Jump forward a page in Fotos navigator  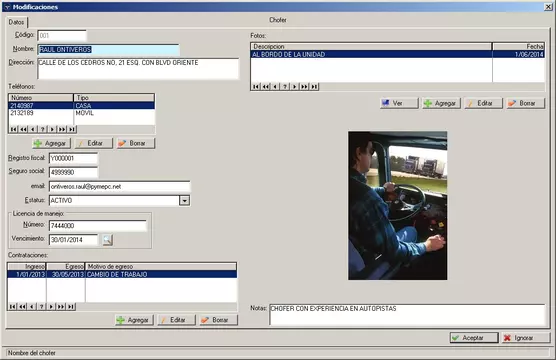coord(304,87)
